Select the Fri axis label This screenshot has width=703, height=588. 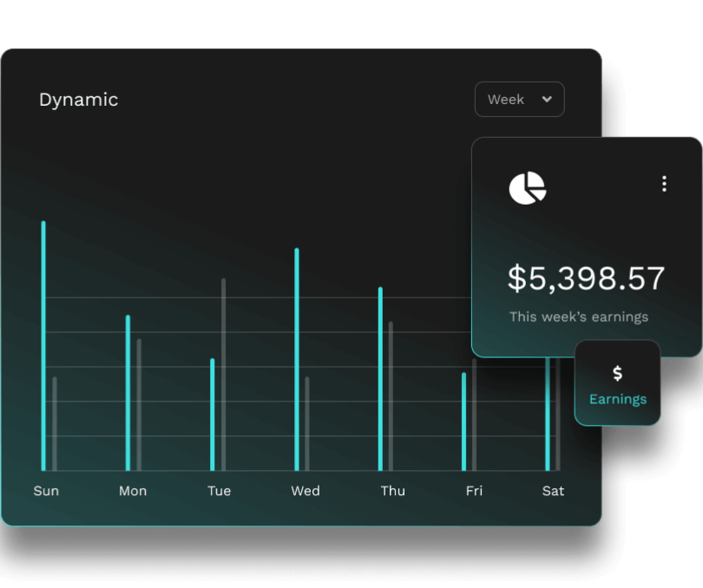(x=474, y=491)
